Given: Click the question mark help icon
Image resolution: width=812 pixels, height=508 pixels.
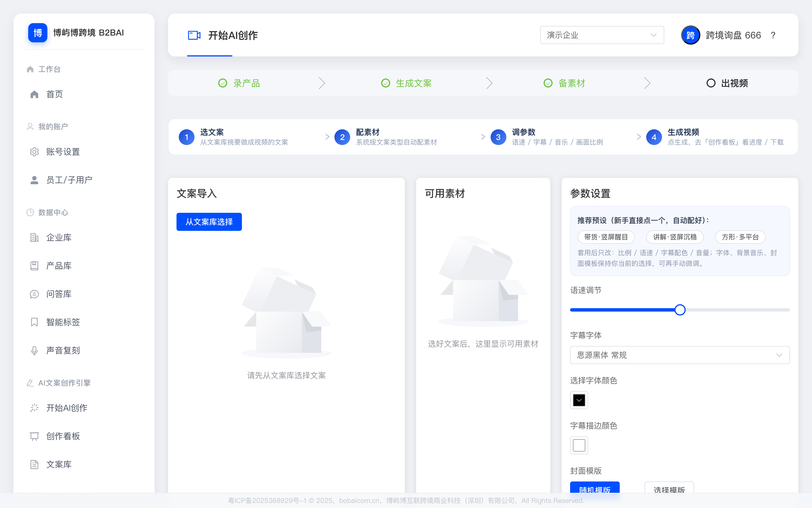Looking at the screenshot, I should 773,35.
